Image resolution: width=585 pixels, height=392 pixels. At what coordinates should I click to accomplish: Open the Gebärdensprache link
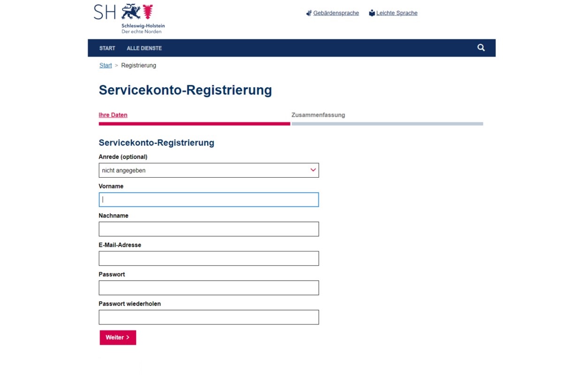pyautogui.click(x=336, y=13)
